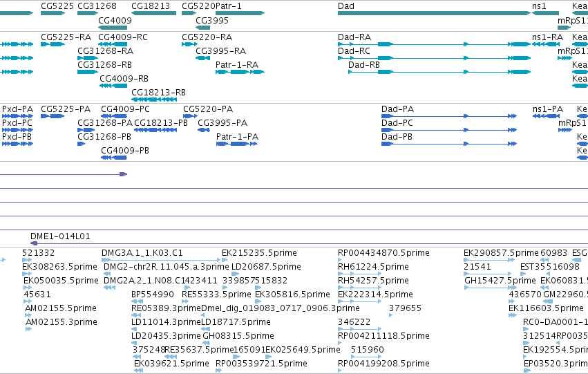Select the CG3995 gene label

212,20
